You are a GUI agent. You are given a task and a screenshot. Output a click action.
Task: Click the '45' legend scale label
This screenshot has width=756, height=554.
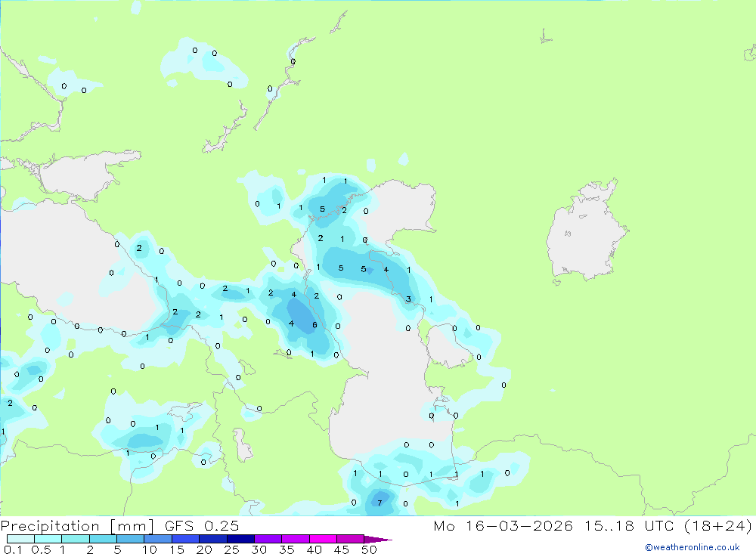coord(342,549)
